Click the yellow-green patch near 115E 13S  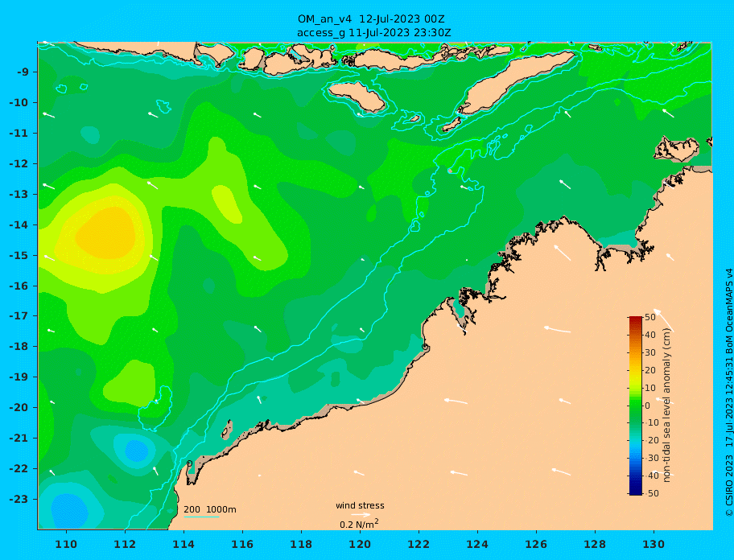tap(227, 204)
